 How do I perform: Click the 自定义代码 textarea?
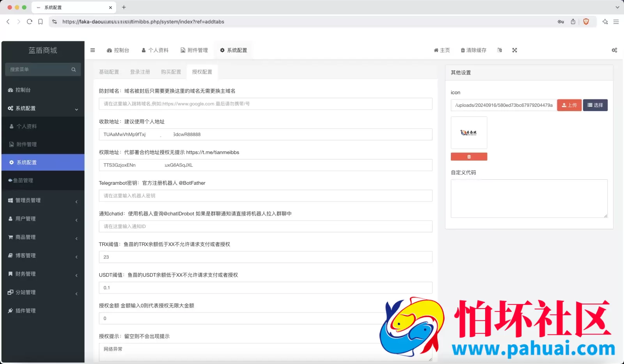click(529, 198)
